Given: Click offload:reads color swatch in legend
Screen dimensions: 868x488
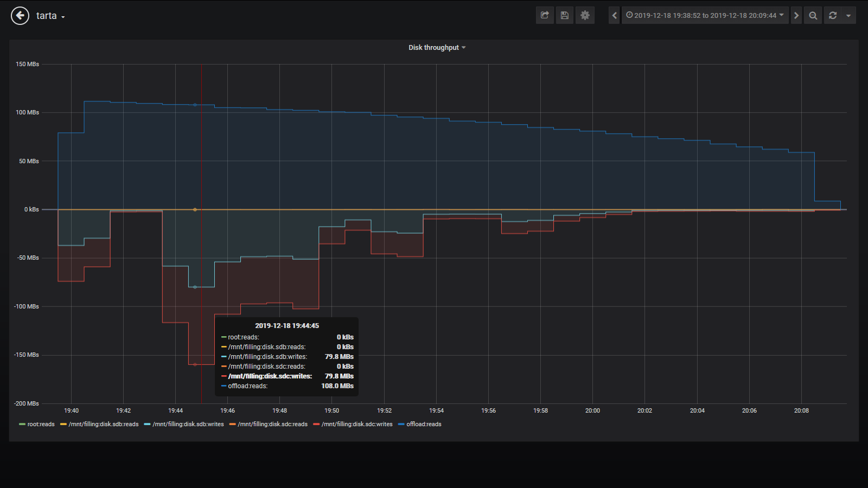Looking at the screenshot, I should point(401,425).
